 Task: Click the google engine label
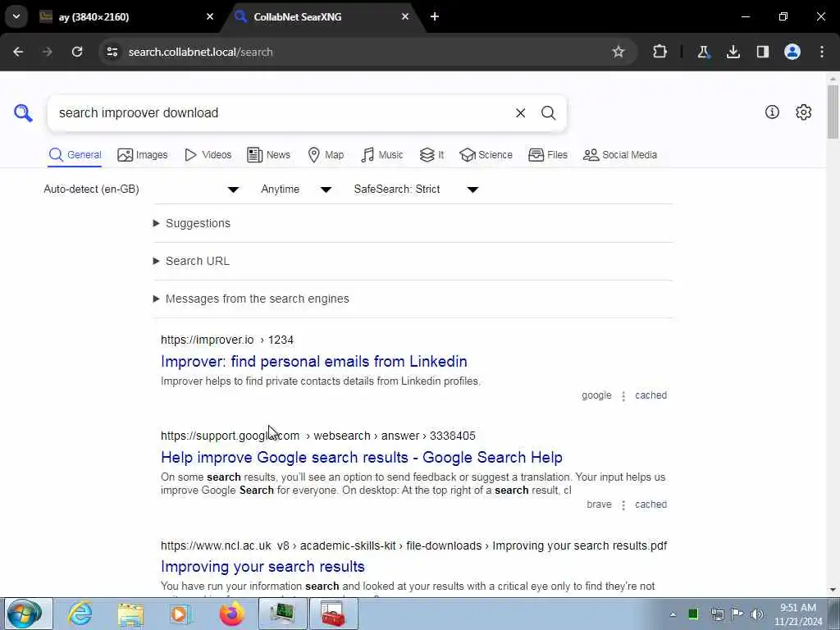pyautogui.click(x=596, y=395)
